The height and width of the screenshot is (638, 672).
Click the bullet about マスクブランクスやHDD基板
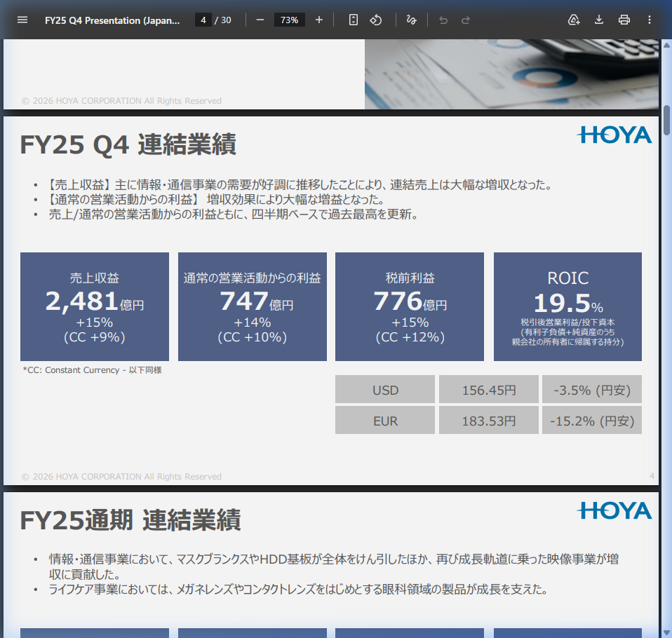tap(333, 566)
